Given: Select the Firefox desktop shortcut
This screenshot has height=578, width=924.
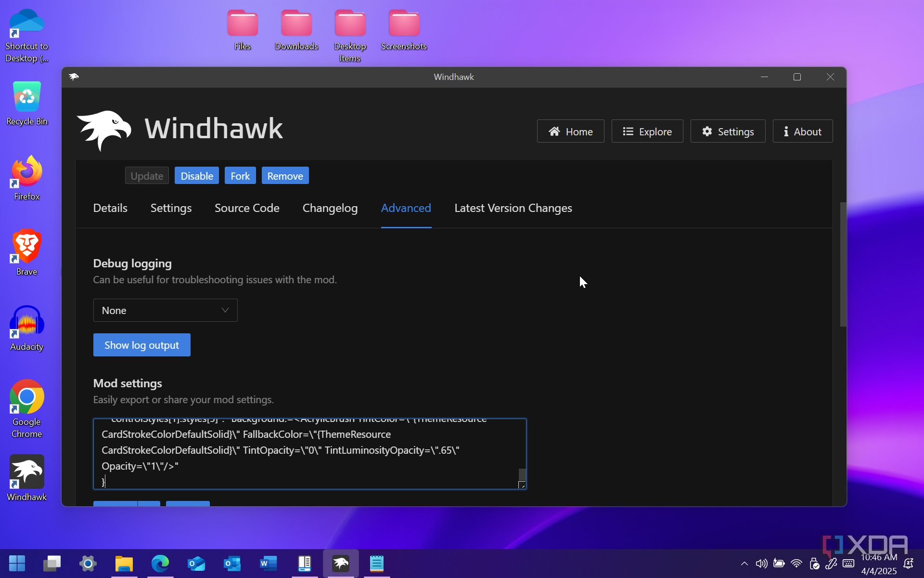Looking at the screenshot, I should 27,178.
